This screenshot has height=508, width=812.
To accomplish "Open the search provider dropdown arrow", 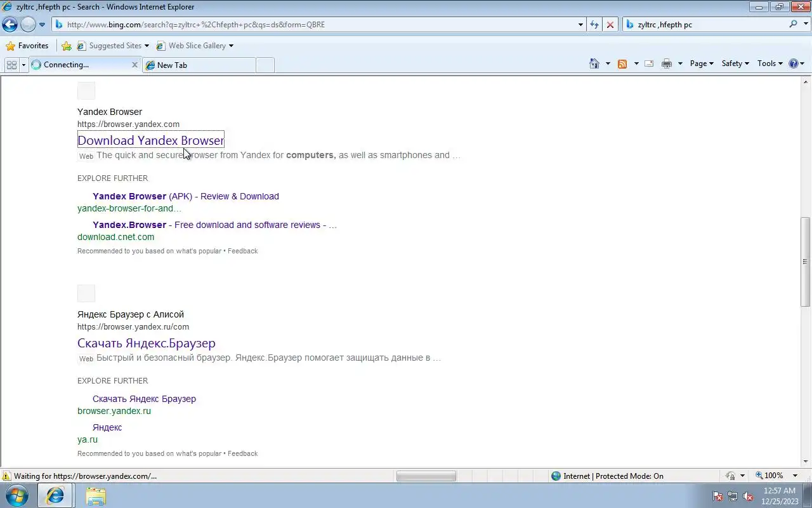I will (804, 25).
